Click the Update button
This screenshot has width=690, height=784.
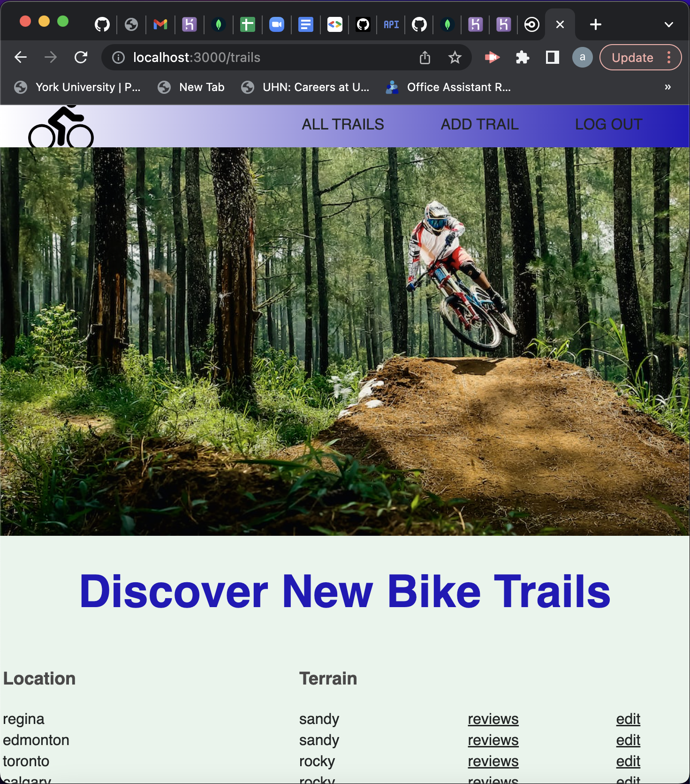pyautogui.click(x=632, y=57)
